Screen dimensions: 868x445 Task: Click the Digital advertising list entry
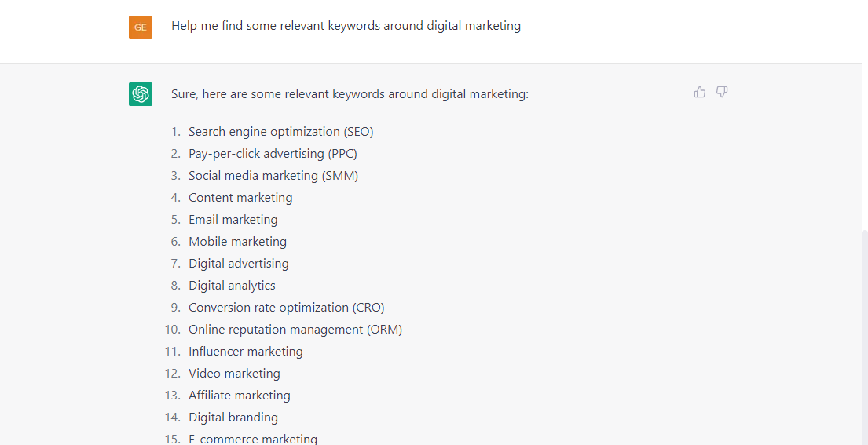[x=239, y=264]
